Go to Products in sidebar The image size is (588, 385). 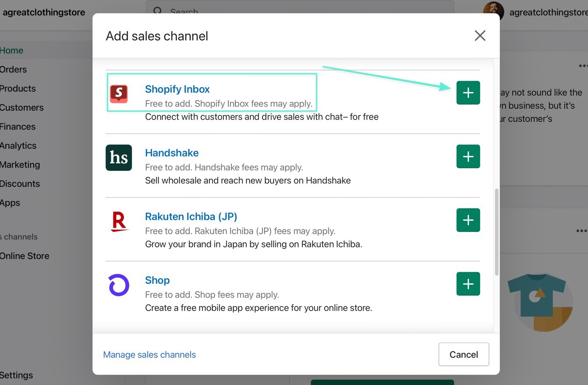point(18,88)
